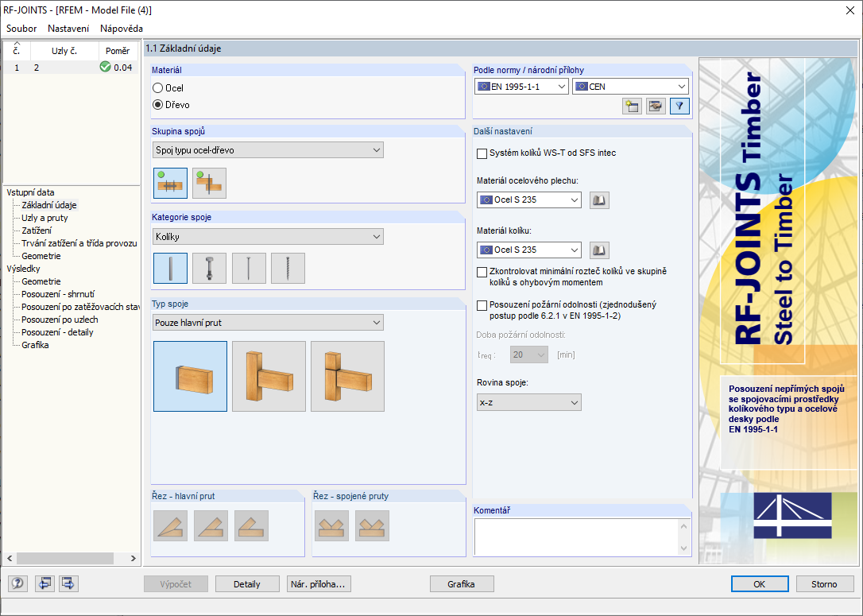
Task: Open Posouzení - detaily results
Action: pos(57,332)
